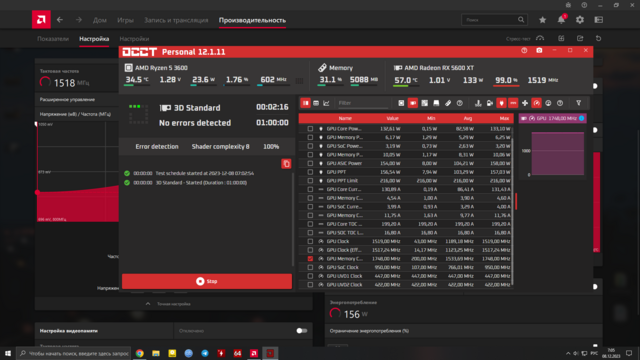Viewport: 640px width, 360px height.
Task: Open AMD Software notifications bell
Action: [x=562, y=20]
